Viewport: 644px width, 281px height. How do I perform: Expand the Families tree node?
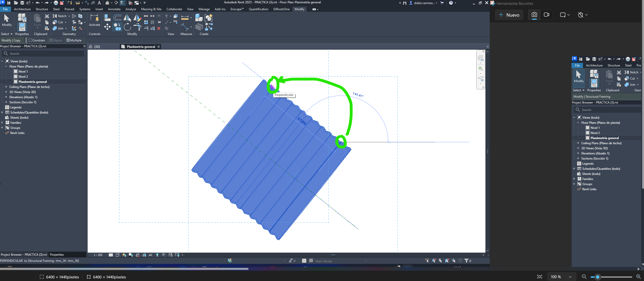click(2, 122)
